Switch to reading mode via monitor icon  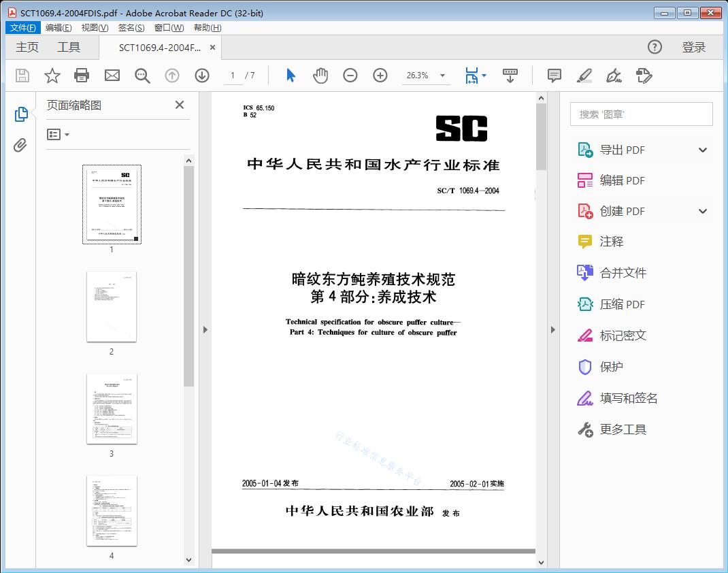510,76
